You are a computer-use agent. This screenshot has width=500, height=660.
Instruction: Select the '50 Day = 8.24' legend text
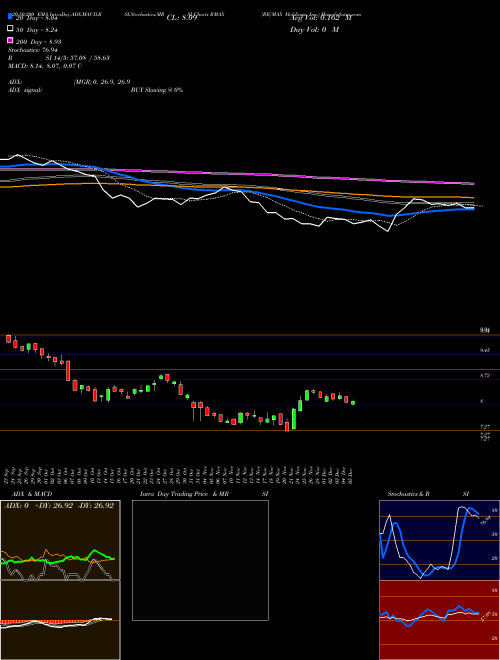point(37,30)
